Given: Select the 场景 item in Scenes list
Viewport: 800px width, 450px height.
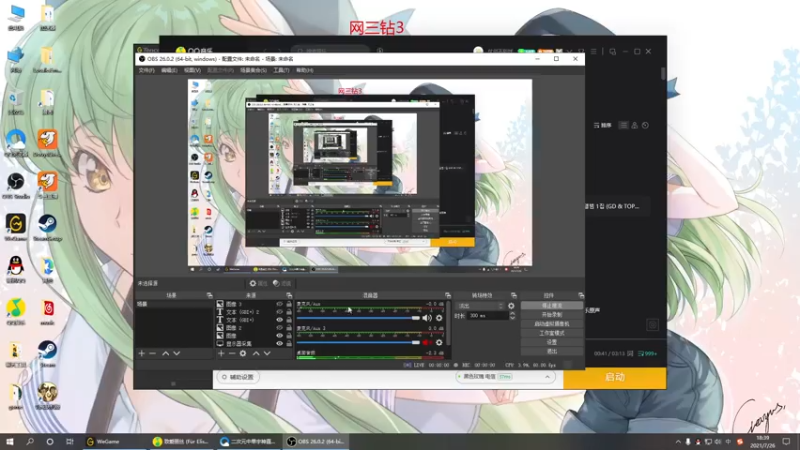Looking at the screenshot, I should click(173, 304).
